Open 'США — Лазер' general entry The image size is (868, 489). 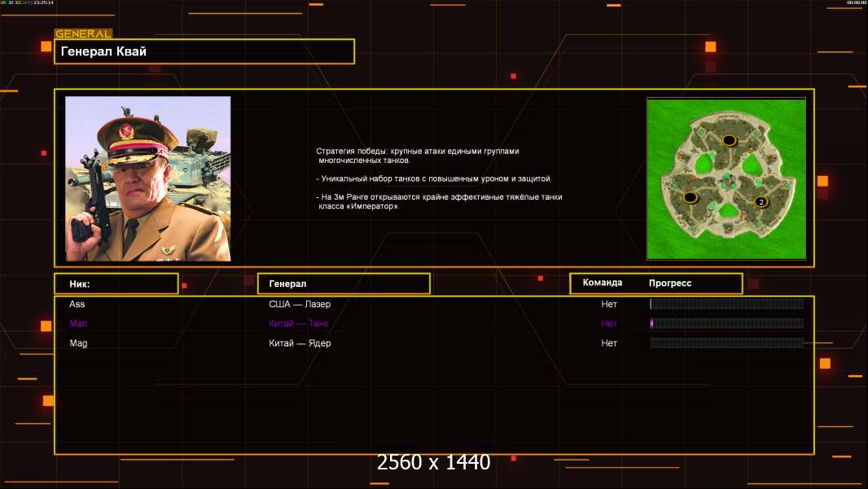300,304
